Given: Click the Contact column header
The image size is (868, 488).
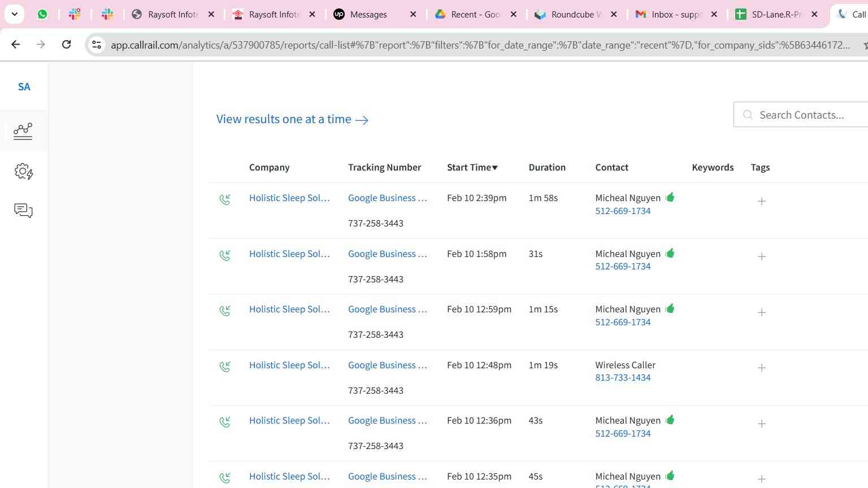Looking at the screenshot, I should (612, 167).
